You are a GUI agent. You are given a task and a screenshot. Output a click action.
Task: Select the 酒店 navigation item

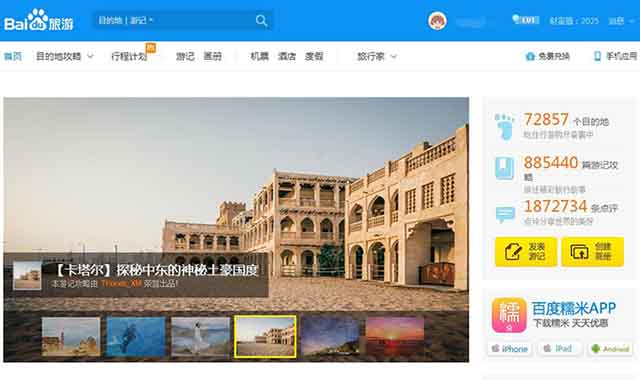(287, 56)
